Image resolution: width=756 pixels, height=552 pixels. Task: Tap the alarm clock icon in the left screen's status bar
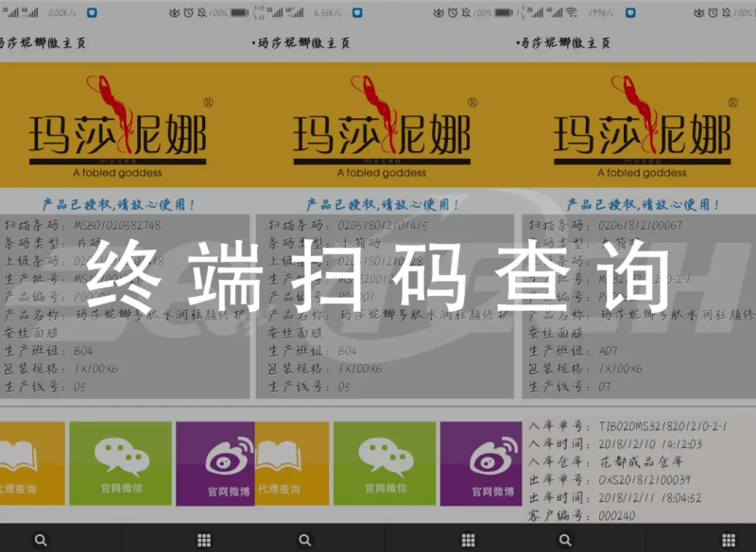188,13
